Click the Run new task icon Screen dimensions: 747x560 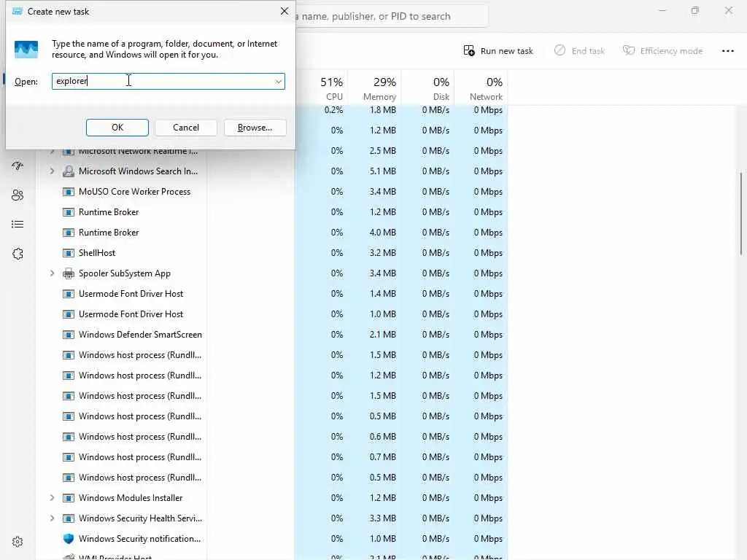click(x=469, y=50)
